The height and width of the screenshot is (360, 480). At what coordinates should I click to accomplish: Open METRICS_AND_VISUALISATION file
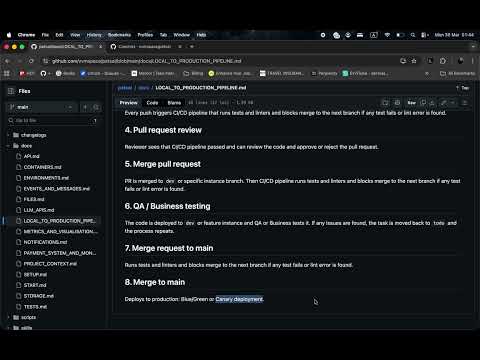click(x=60, y=231)
